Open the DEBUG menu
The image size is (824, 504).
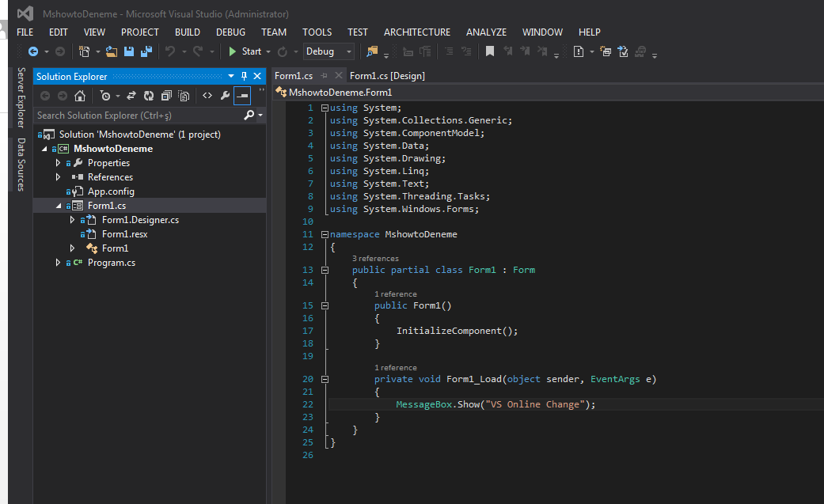click(x=230, y=32)
